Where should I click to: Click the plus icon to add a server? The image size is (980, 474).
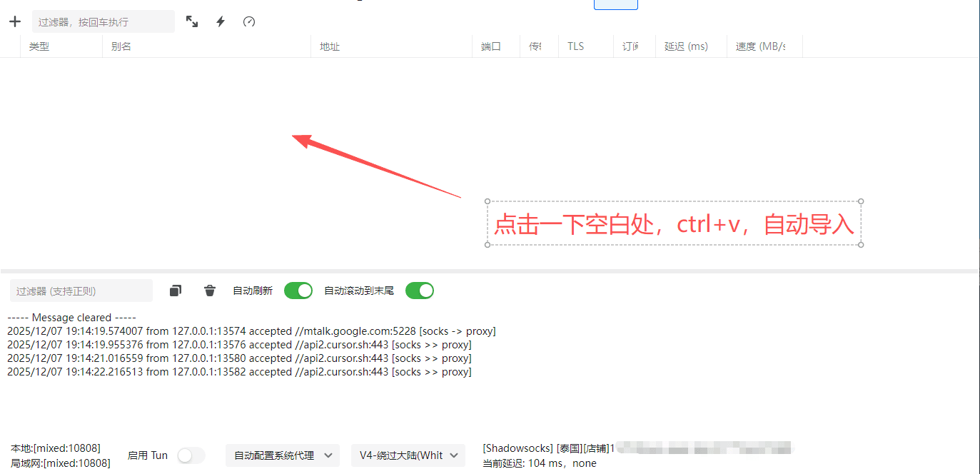15,21
